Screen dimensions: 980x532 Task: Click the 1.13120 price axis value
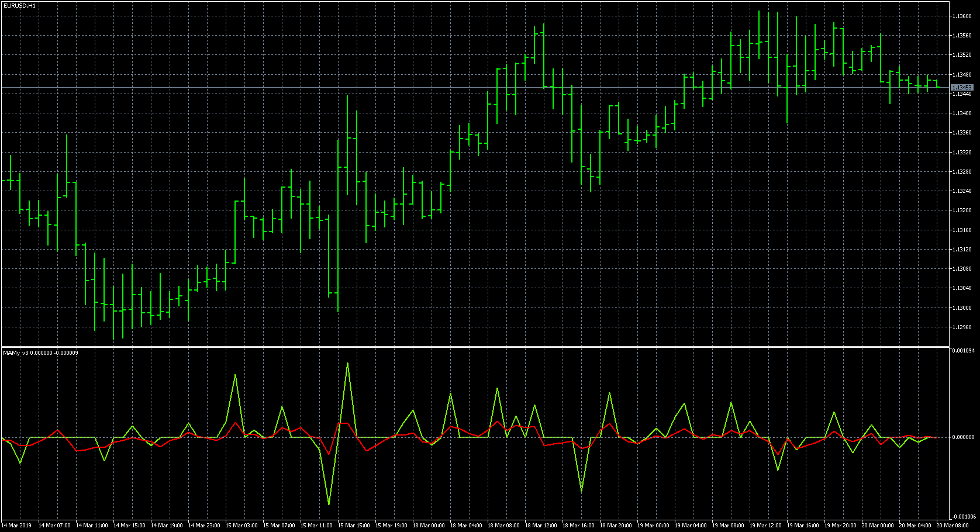click(x=962, y=250)
